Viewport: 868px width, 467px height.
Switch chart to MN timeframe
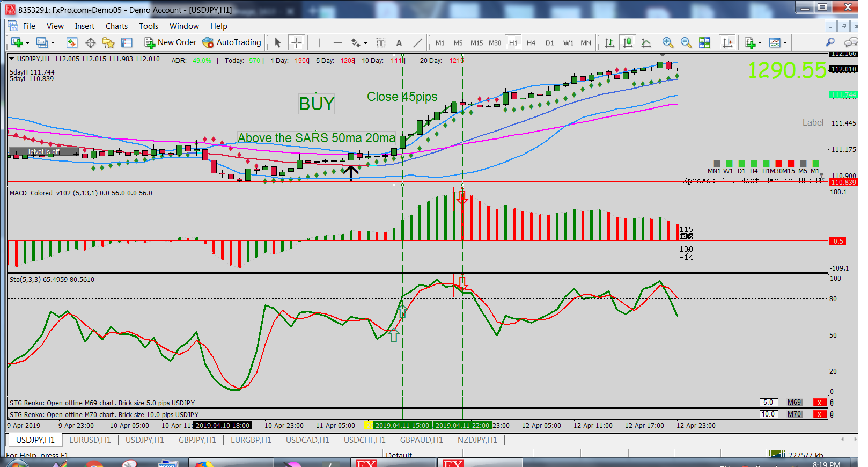pyautogui.click(x=586, y=42)
